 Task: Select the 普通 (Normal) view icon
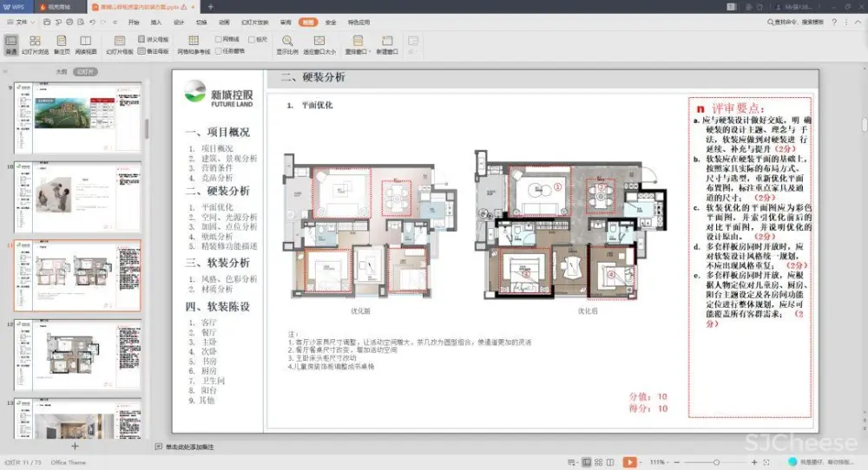pyautogui.click(x=11, y=43)
